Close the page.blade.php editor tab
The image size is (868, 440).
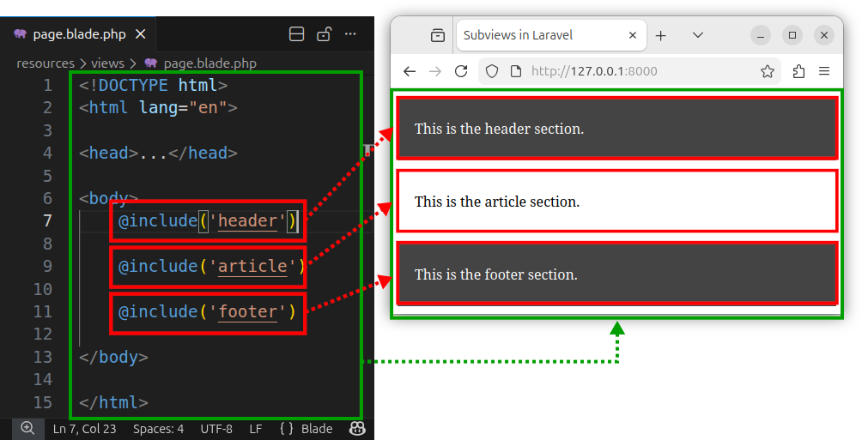click(x=141, y=34)
